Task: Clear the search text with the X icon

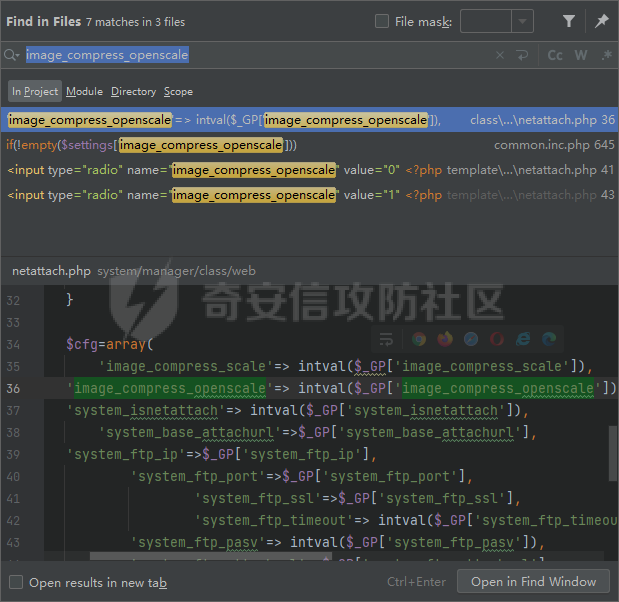Action: coord(500,55)
